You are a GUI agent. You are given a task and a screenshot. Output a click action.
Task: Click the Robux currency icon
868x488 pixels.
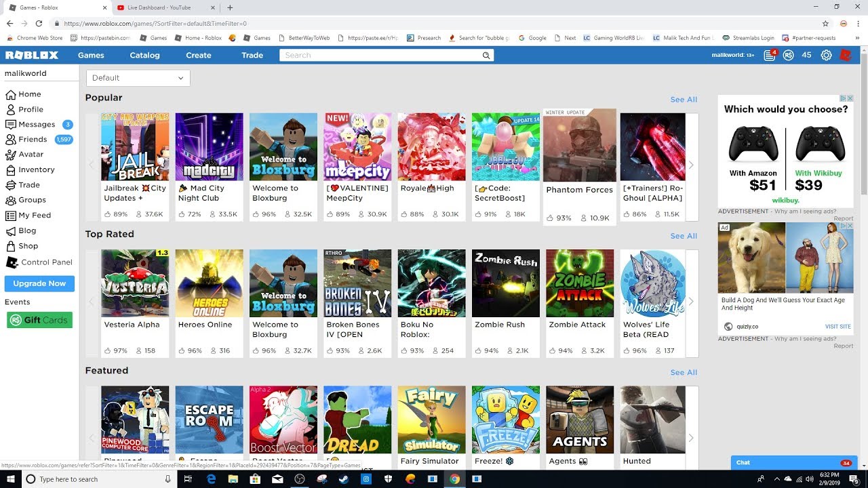tap(788, 55)
